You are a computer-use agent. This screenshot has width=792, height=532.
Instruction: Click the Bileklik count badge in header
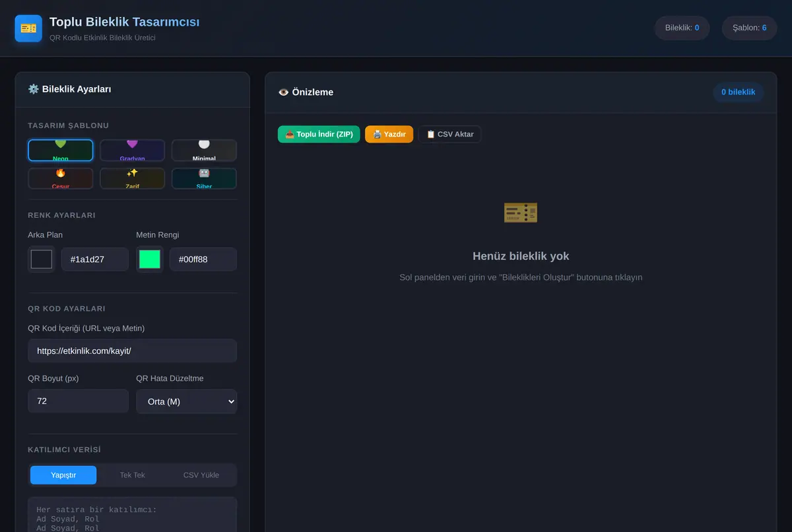[682, 28]
